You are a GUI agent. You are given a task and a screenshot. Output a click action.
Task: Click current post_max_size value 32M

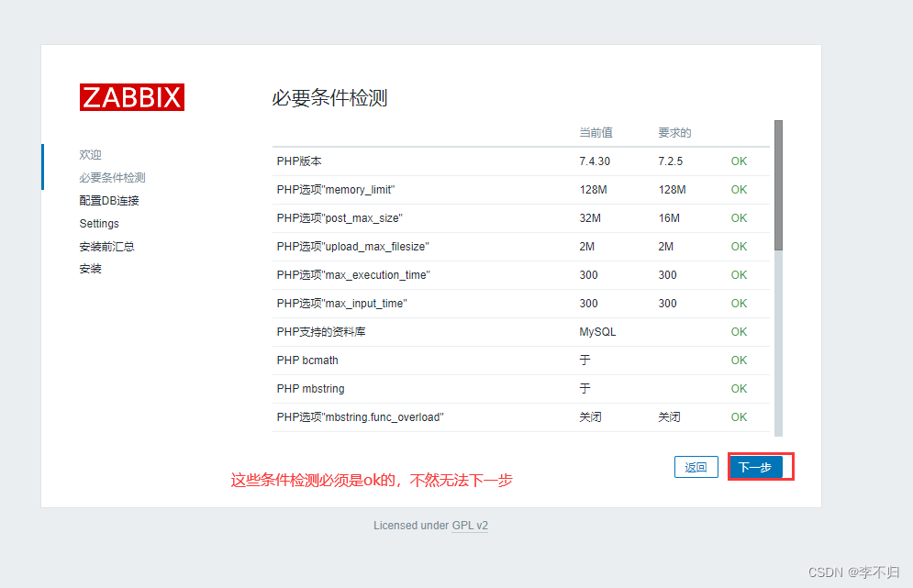(590, 218)
